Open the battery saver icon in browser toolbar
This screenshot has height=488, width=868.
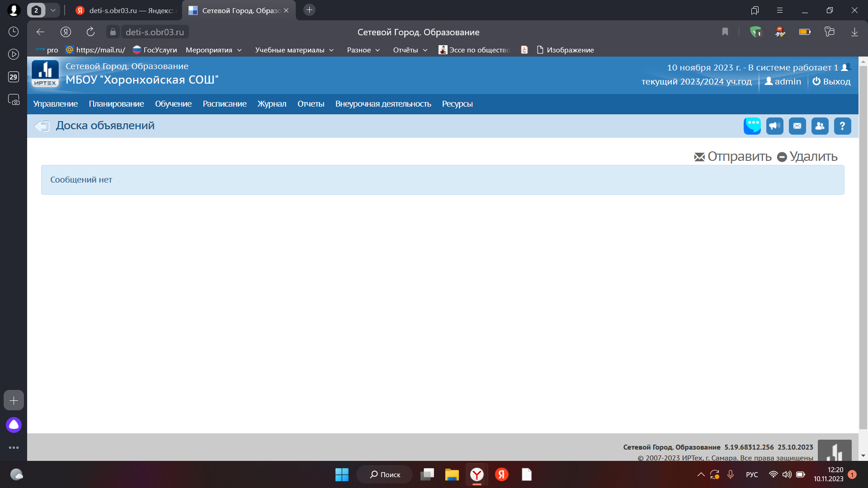pyautogui.click(x=805, y=32)
